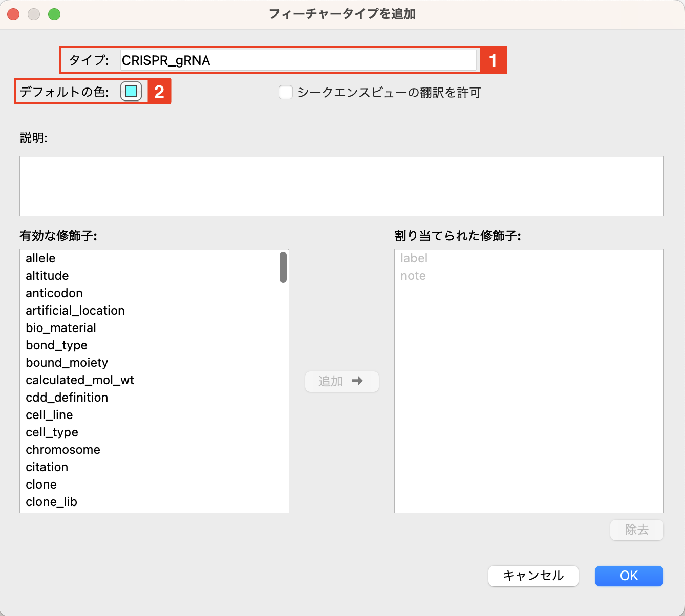
Task: Select the altitude qualifier
Action: pyautogui.click(x=47, y=276)
